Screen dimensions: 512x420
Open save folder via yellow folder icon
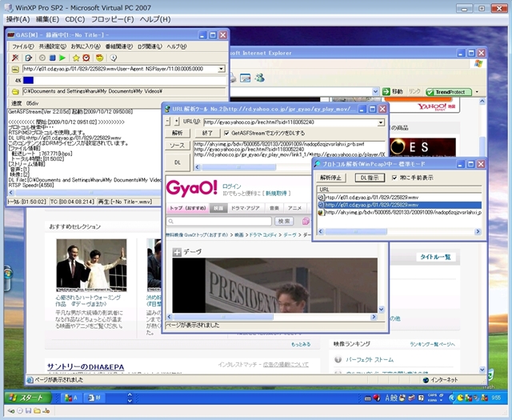coord(15,91)
